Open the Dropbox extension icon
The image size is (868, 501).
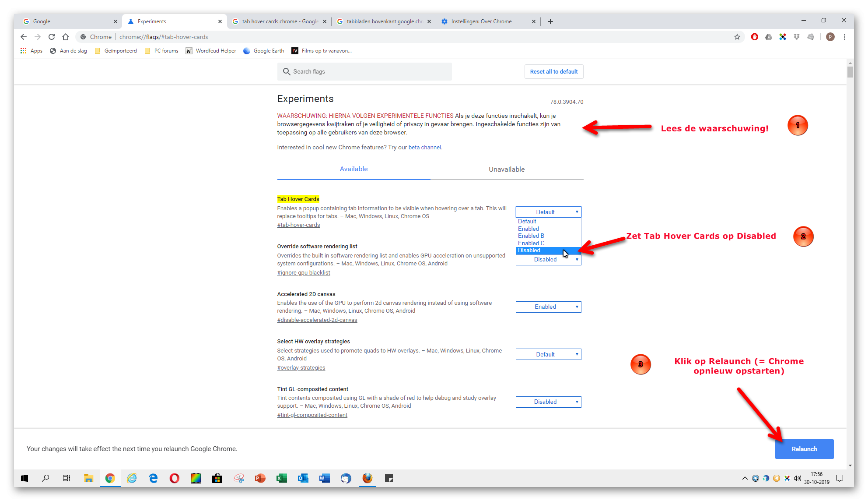797,37
